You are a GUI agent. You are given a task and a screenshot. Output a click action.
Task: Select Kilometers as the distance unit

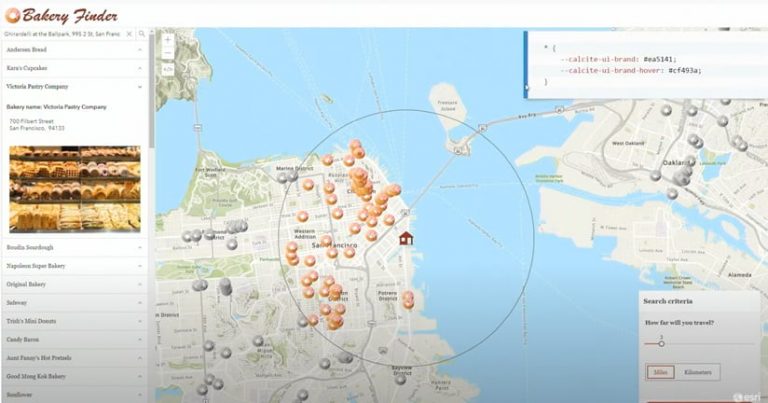tap(697, 372)
